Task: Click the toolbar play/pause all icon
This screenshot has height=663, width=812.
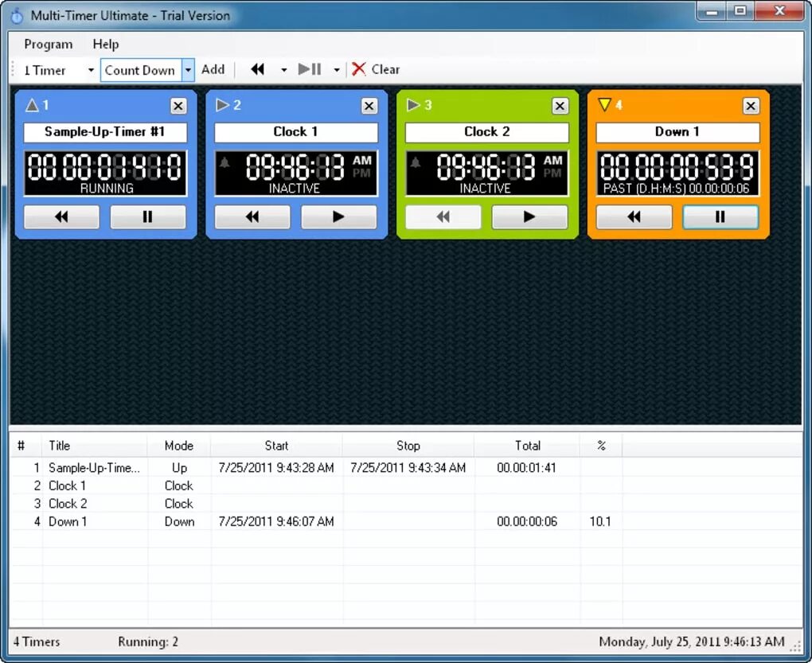Action: click(x=310, y=69)
